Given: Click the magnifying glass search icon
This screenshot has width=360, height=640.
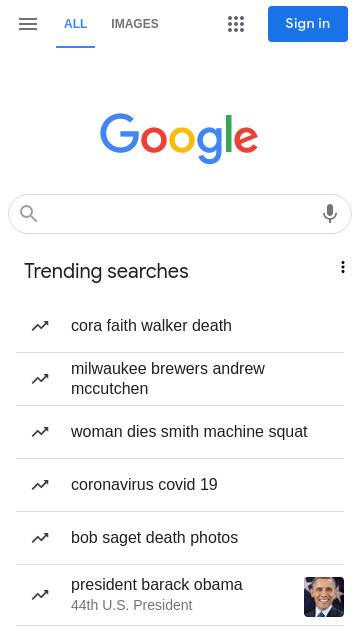Looking at the screenshot, I should pos(29,213).
